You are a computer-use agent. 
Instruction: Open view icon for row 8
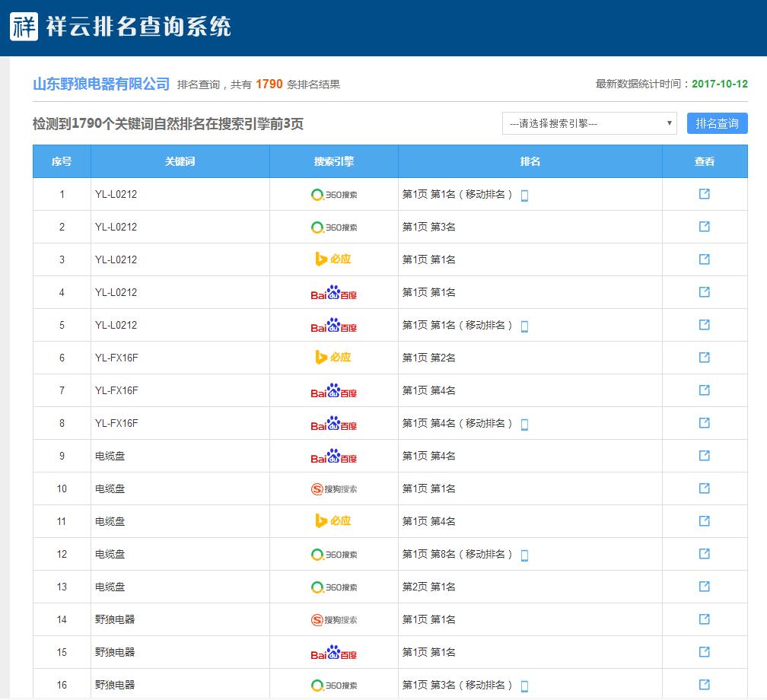(705, 423)
